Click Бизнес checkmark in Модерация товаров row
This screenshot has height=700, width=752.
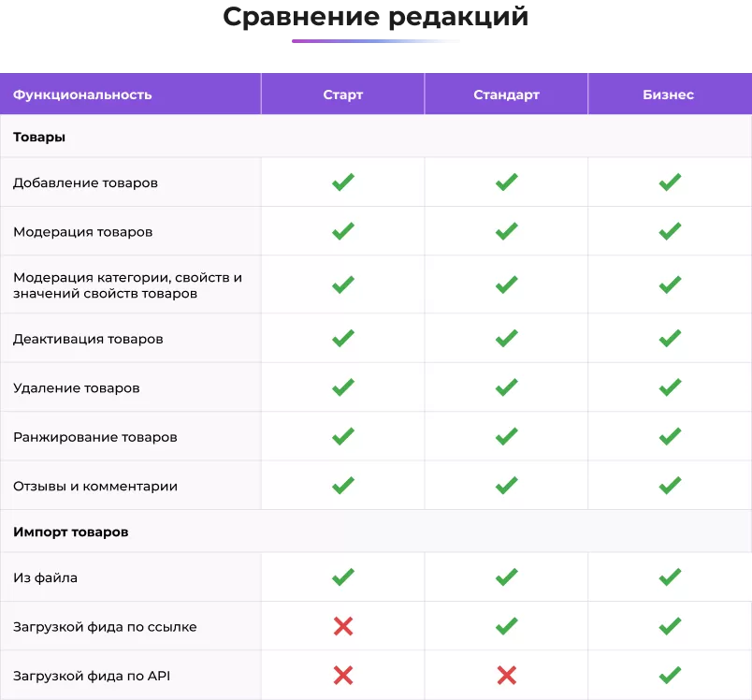tap(670, 231)
